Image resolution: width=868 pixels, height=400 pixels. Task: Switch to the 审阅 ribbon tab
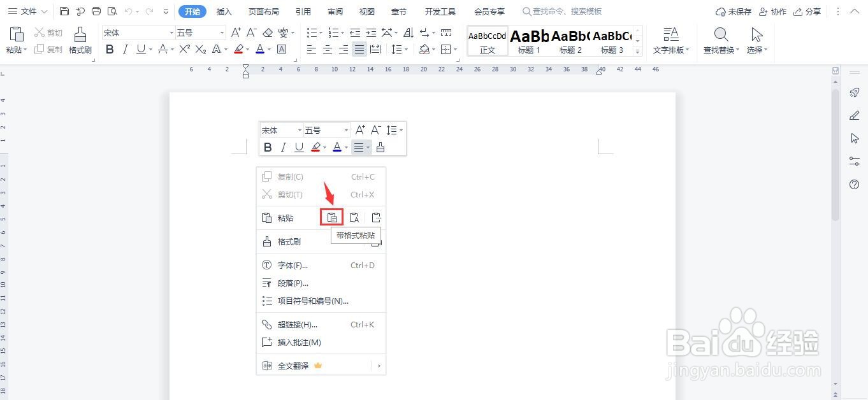(x=335, y=11)
